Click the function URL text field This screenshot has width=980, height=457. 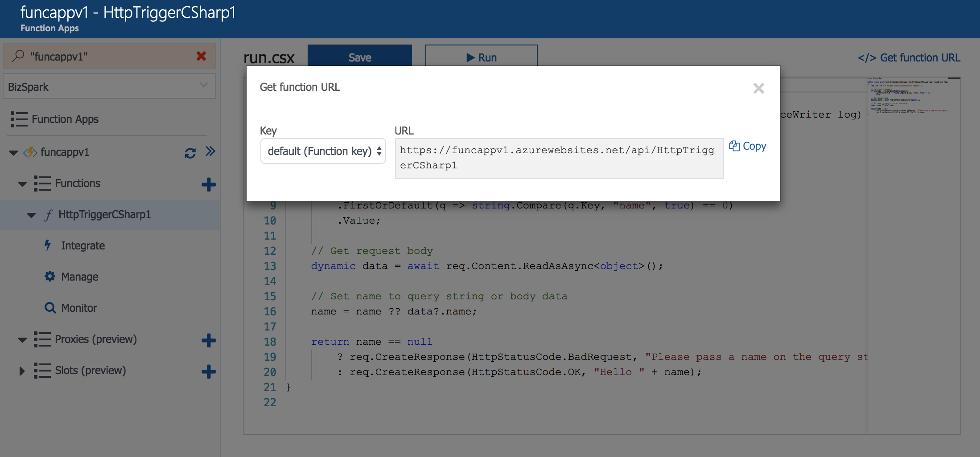[559, 159]
